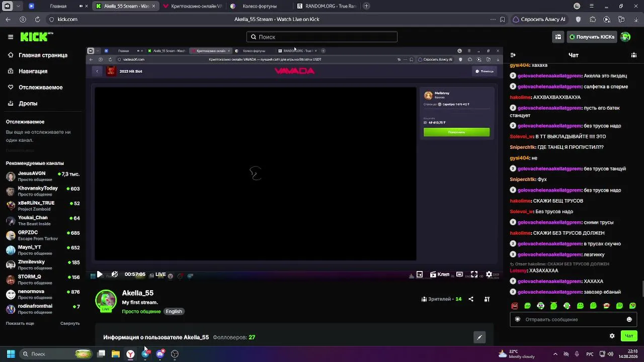The width and height of the screenshot is (644, 362).
Task: Insert the red angry emote
Action: point(514,306)
